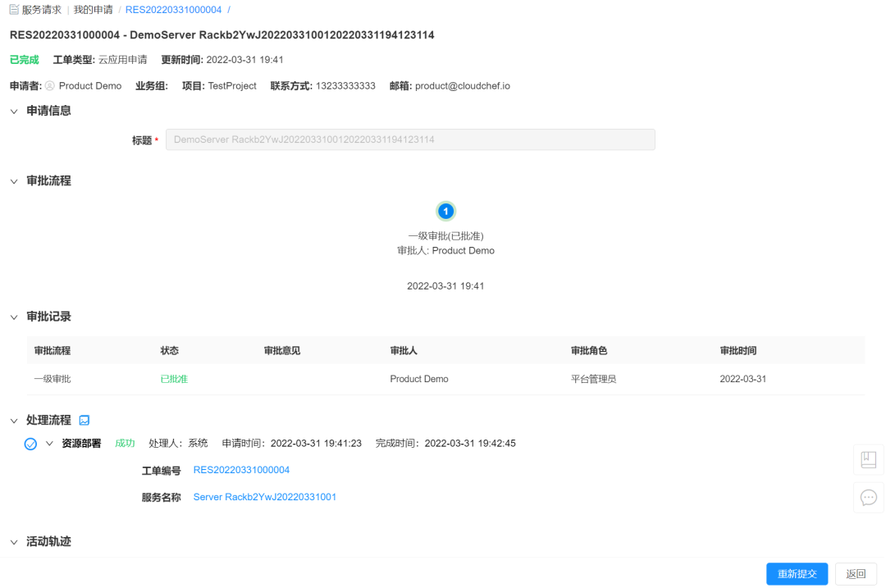Open service link Server Rackb2YwJ20220331001
The height and width of the screenshot is (588, 886).
[x=264, y=497]
